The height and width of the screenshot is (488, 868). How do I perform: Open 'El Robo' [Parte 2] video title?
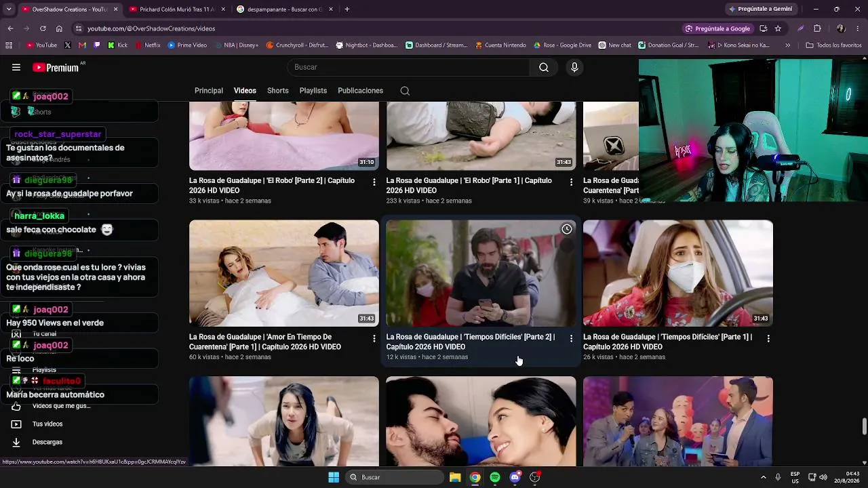click(272, 186)
